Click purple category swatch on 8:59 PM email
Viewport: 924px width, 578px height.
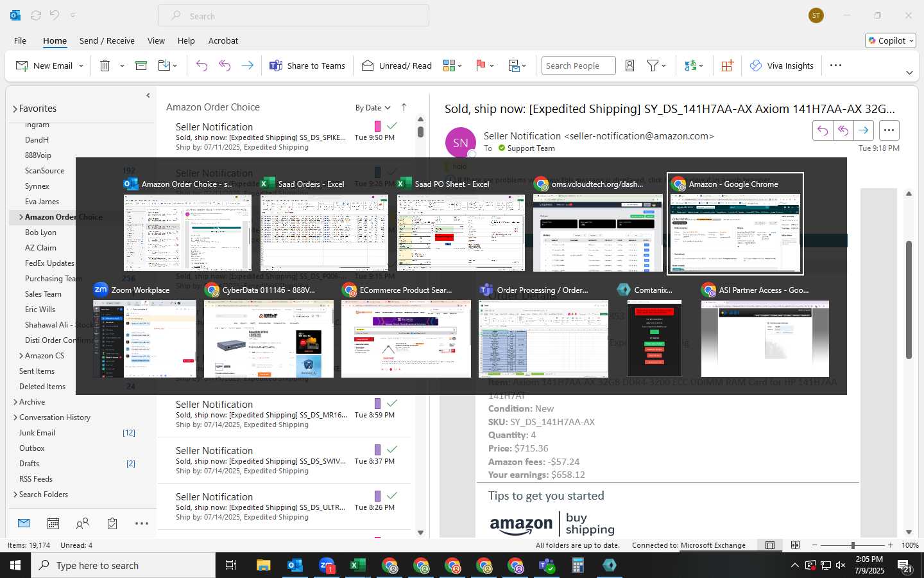point(377,403)
